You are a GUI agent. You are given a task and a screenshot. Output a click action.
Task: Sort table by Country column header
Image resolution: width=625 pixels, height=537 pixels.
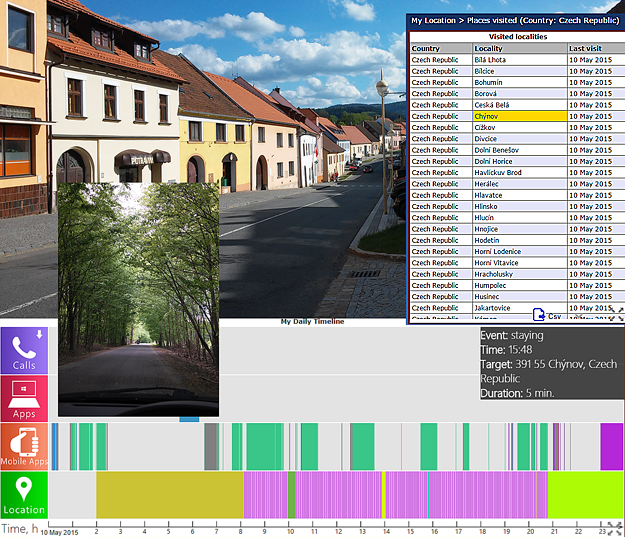(x=426, y=48)
